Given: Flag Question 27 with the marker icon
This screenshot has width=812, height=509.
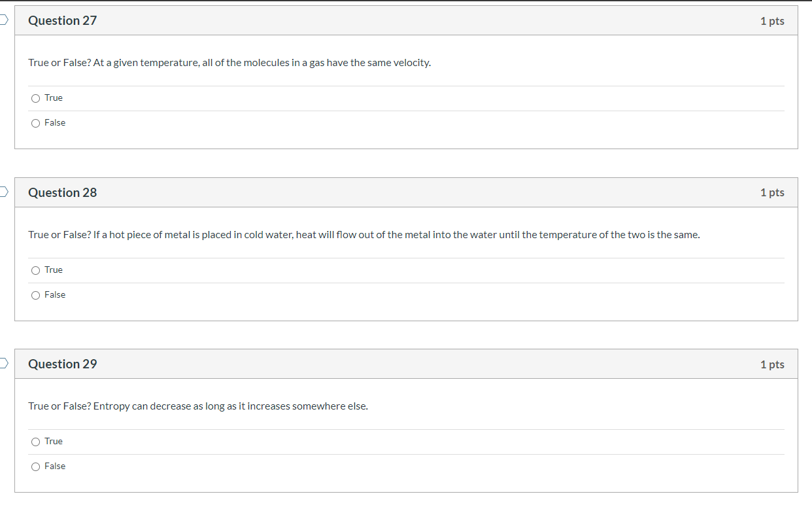Looking at the screenshot, I should 3,20.
